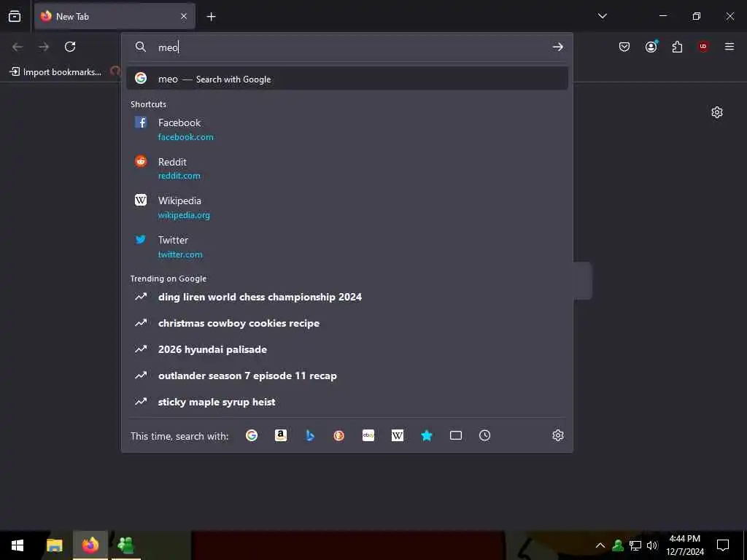The height and width of the screenshot is (560, 747).
Task: Search in Bookmarks star icon
Action: coord(426,435)
